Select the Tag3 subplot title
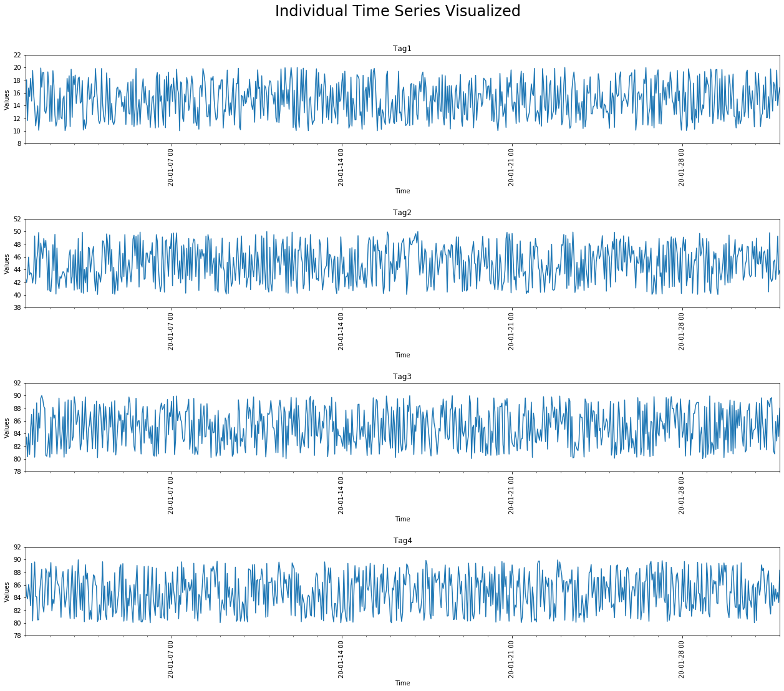Image resolution: width=784 pixels, height=691 pixels. coord(401,375)
